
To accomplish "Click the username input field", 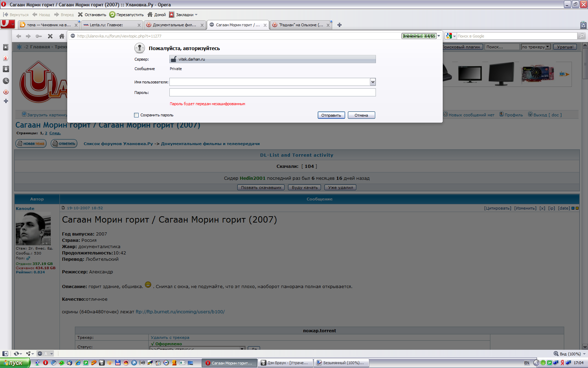I will click(269, 82).
